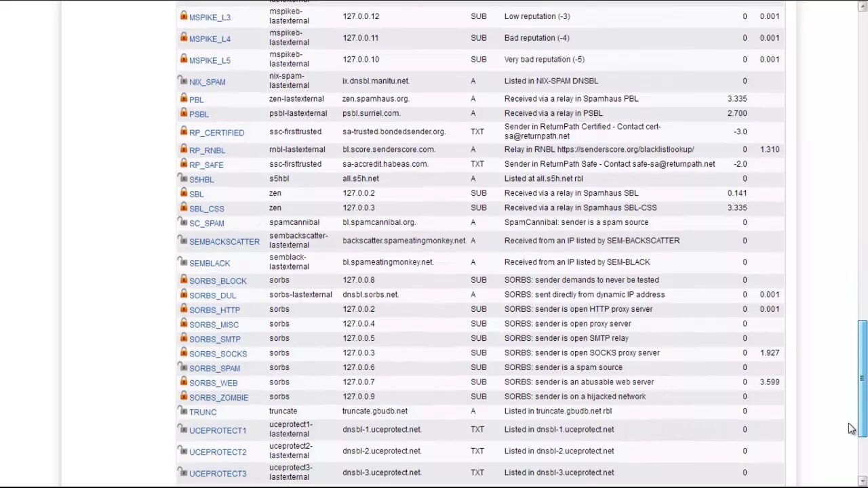This screenshot has height=488, width=868.
Task: Follow the PBL link
Action: click(196, 100)
